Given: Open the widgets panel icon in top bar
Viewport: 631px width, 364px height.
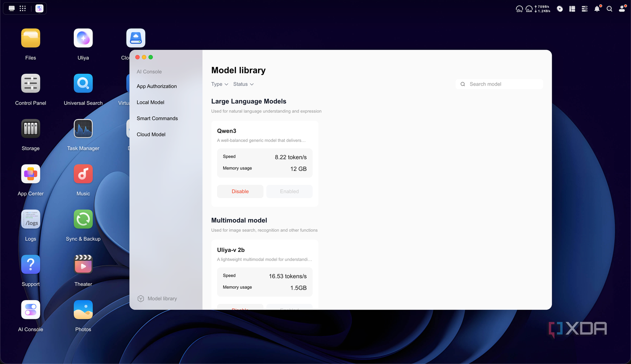Looking at the screenshot, I should click(572, 9).
